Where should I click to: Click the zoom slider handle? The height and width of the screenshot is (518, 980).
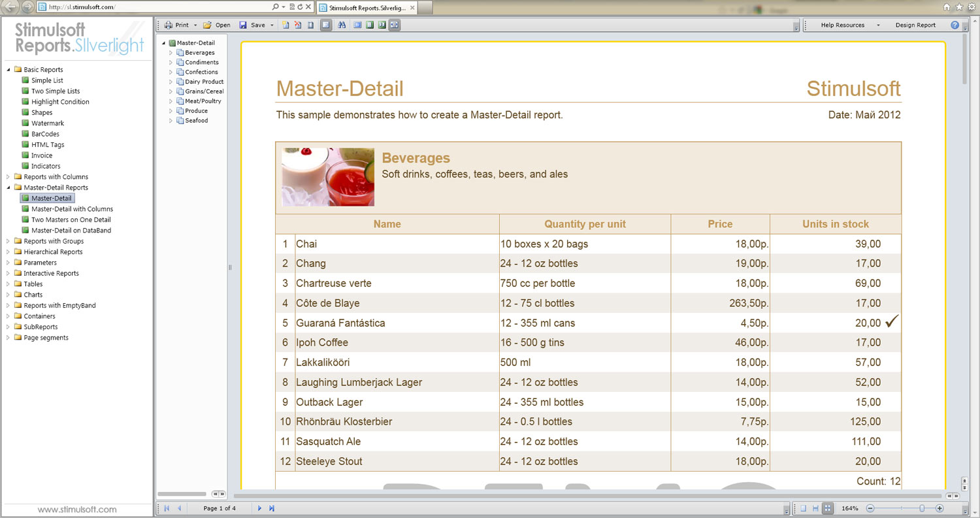click(922, 508)
